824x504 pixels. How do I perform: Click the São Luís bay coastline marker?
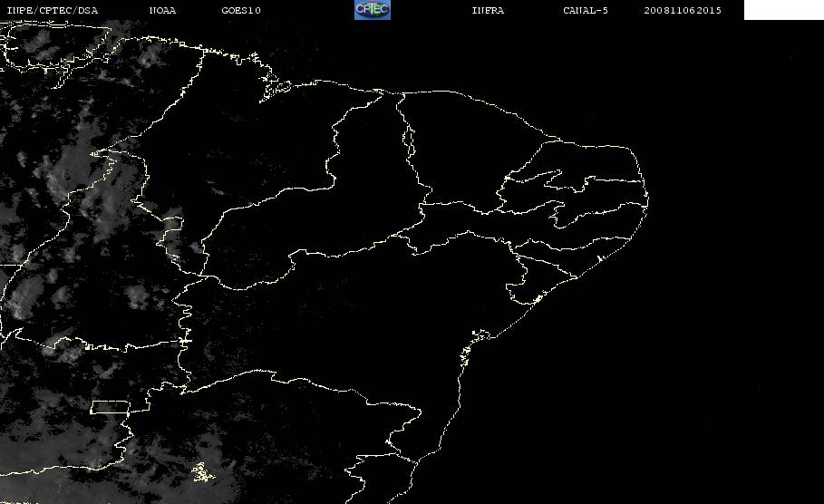(x=275, y=88)
